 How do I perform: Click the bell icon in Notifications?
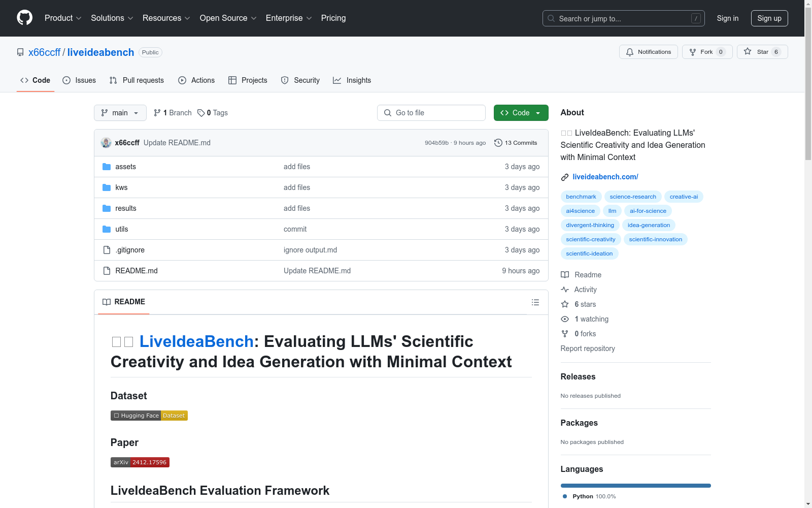tap(630, 52)
